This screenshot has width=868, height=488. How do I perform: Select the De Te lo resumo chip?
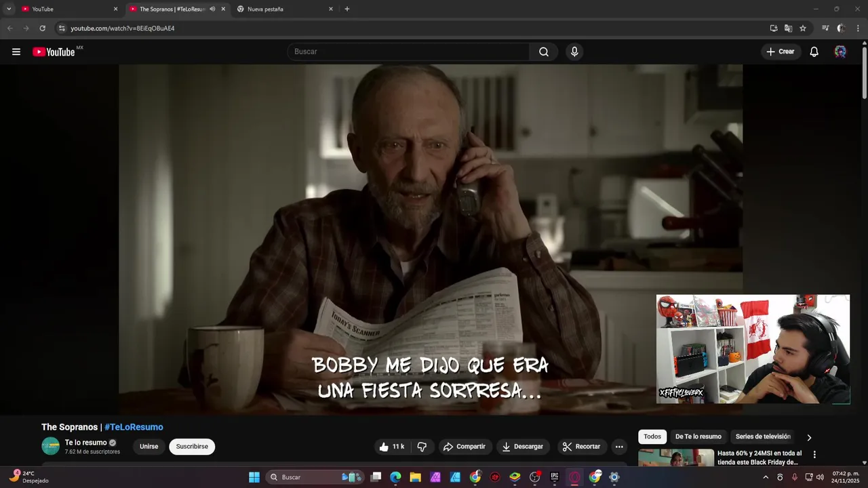pos(698,437)
